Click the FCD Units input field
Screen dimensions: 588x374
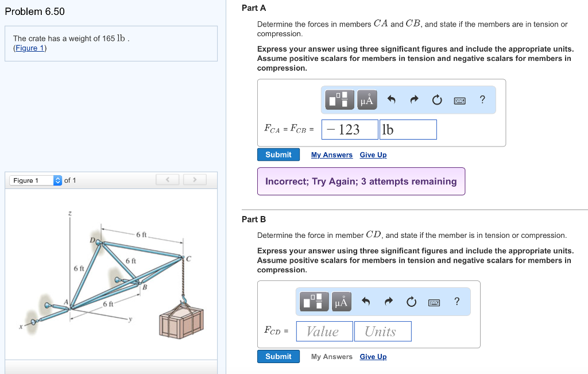click(382, 331)
